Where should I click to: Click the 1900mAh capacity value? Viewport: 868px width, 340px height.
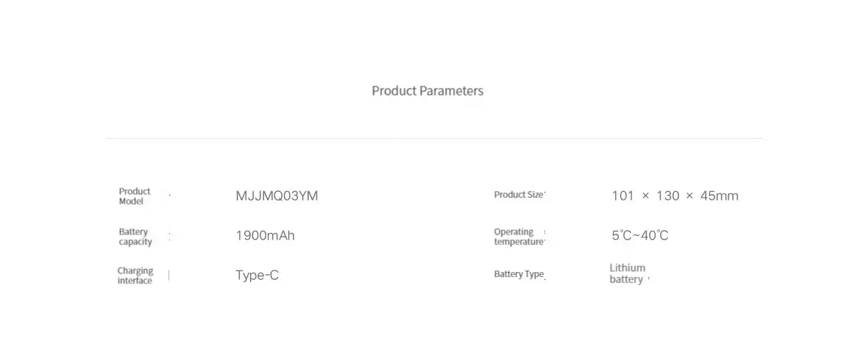(x=265, y=236)
